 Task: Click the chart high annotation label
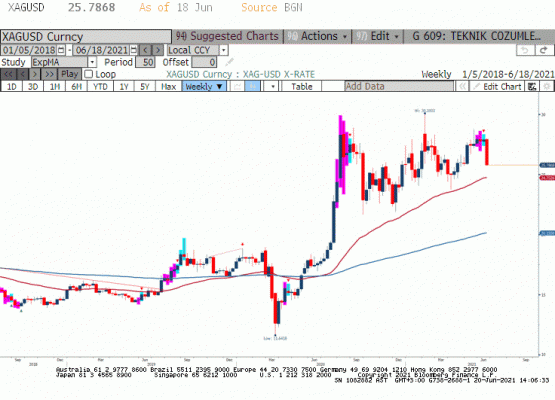coord(425,111)
